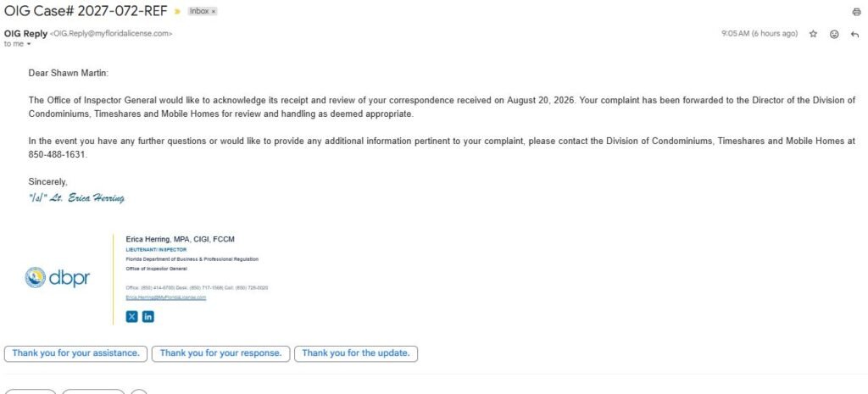Click subject line OIG Case# 2027-072-REF
The width and height of the screenshot is (868, 394).
click(x=86, y=10)
